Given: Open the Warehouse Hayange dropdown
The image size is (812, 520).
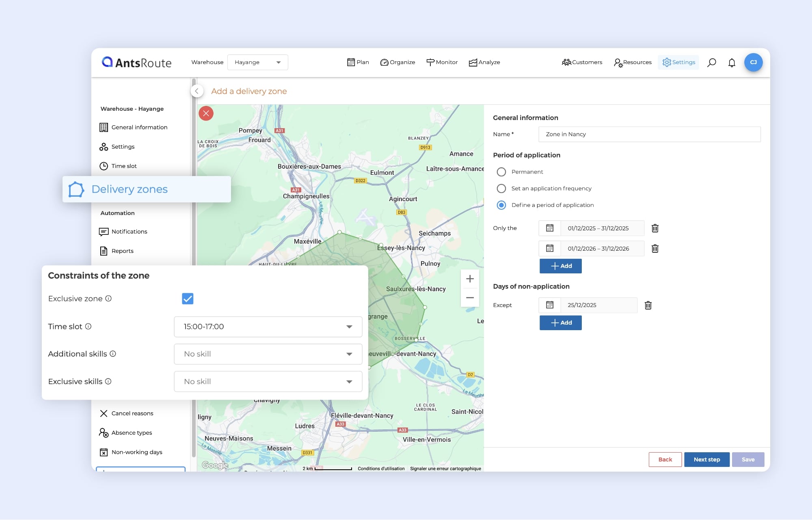Looking at the screenshot, I should [x=258, y=62].
